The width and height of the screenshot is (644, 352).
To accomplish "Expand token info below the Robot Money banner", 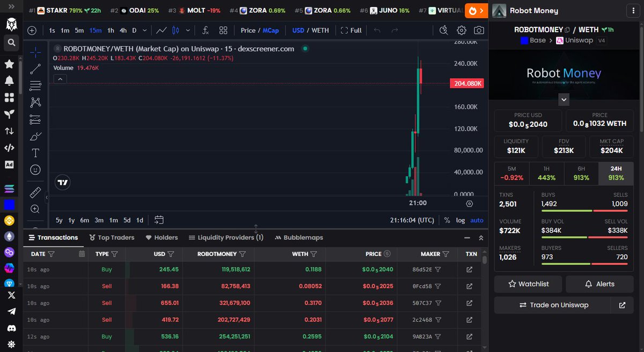I will point(563,99).
